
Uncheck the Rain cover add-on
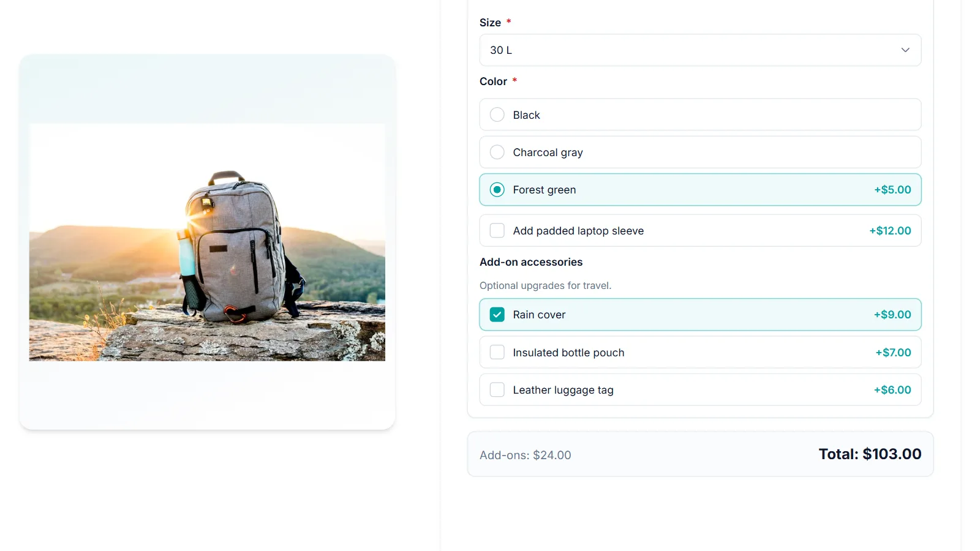tap(497, 315)
